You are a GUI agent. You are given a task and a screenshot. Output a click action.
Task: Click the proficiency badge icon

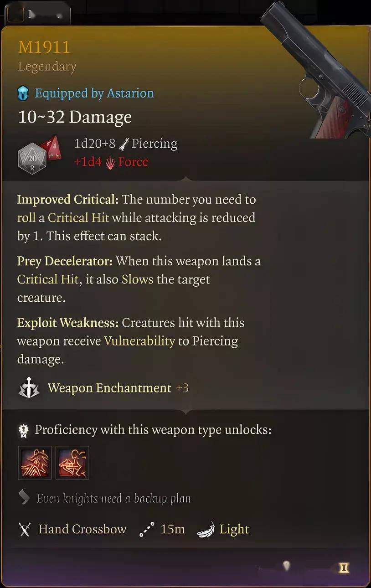click(23, 430)
